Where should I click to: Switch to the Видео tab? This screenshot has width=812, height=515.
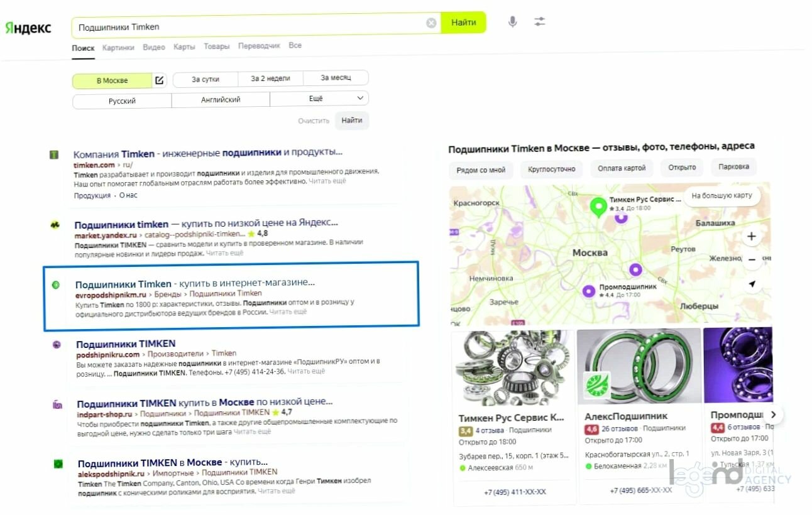[154, 47]
